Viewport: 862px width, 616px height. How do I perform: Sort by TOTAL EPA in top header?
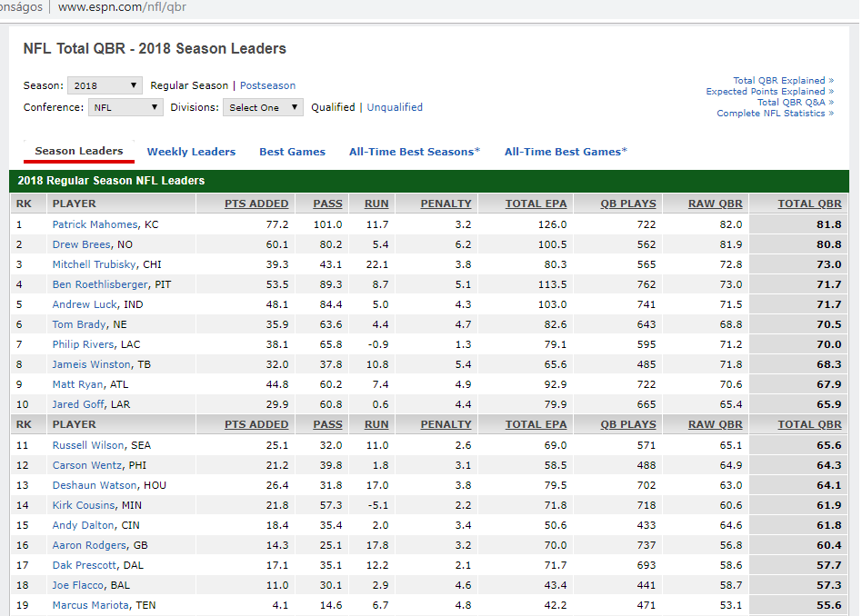(536, 204)
